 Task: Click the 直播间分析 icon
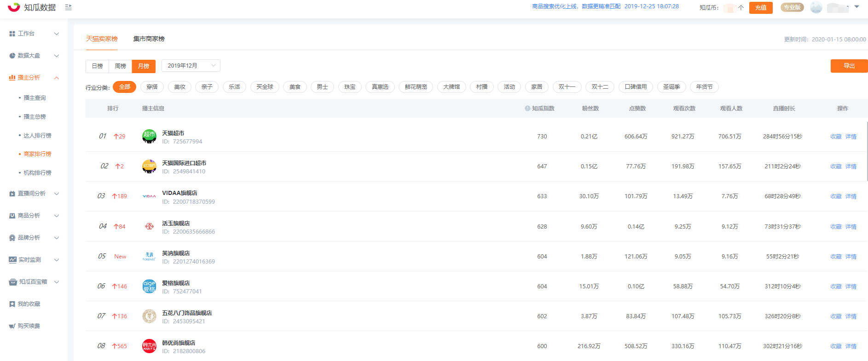click(12, 194)
